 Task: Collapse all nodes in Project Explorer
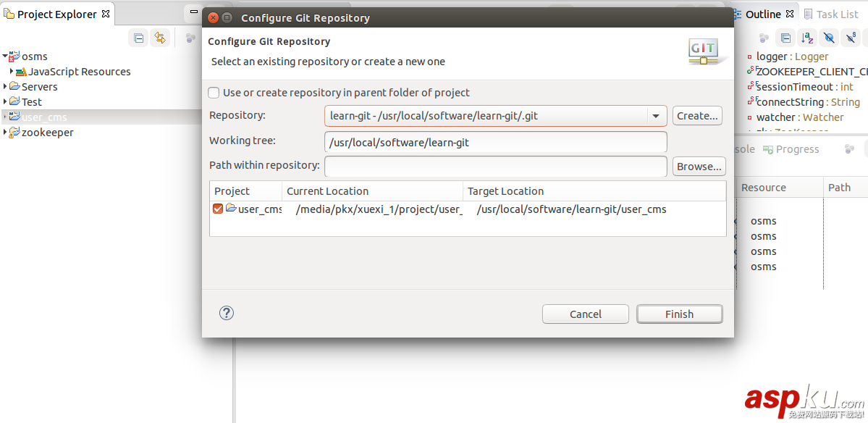(138, 37)
